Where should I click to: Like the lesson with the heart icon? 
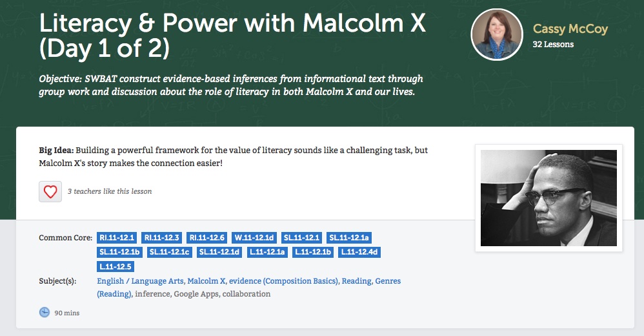[50, 192]
